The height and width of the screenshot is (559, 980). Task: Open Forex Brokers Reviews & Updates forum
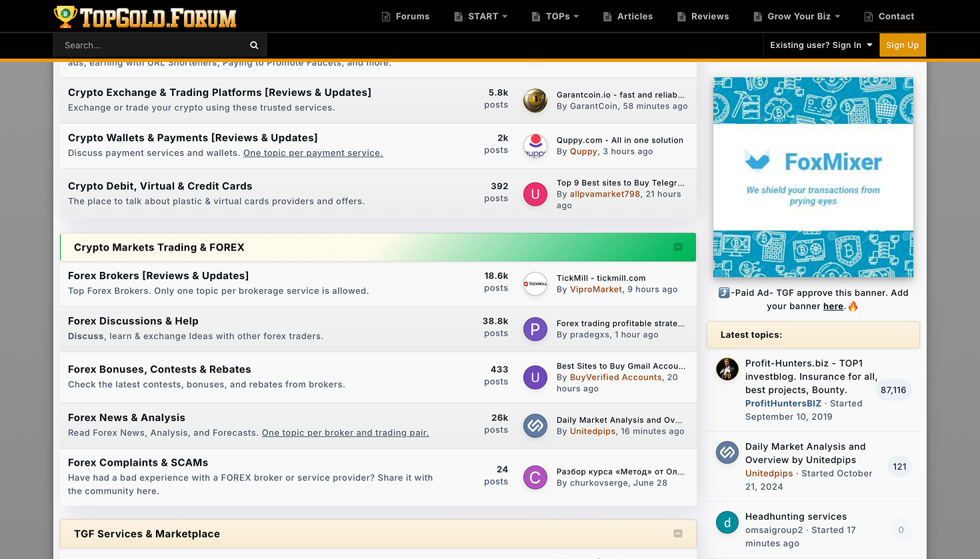[x=158, y=276]
